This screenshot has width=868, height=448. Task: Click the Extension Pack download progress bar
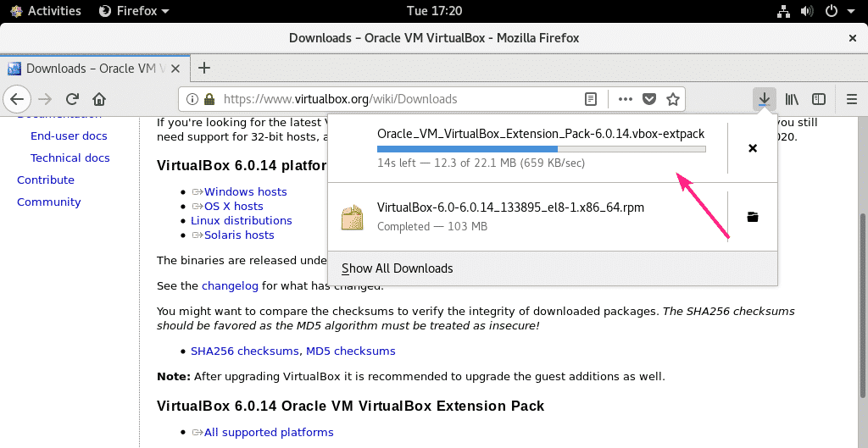(541, 148)
